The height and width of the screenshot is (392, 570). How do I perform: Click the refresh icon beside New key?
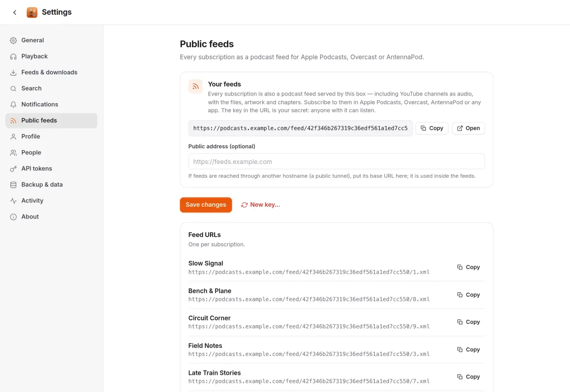(x=244, y=205)
